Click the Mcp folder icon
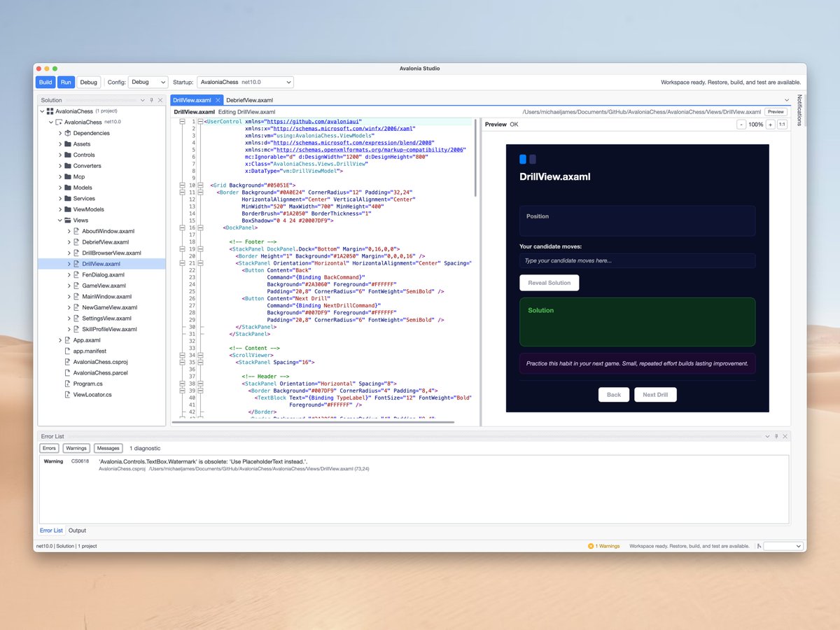840x630 pixels. pos(68,177)
